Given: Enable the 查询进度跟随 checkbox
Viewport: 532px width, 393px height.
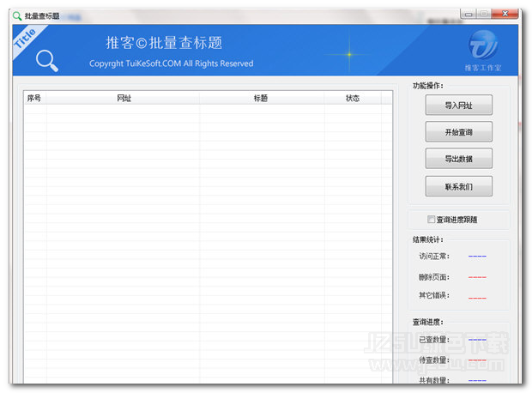Looking at the screenshot, I should coord(431,220).
